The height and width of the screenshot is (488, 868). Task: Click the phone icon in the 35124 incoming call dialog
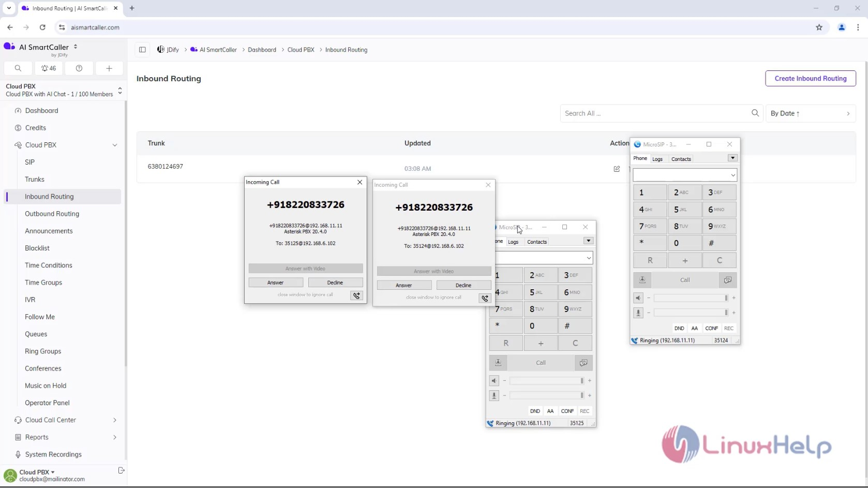point(485,298)
